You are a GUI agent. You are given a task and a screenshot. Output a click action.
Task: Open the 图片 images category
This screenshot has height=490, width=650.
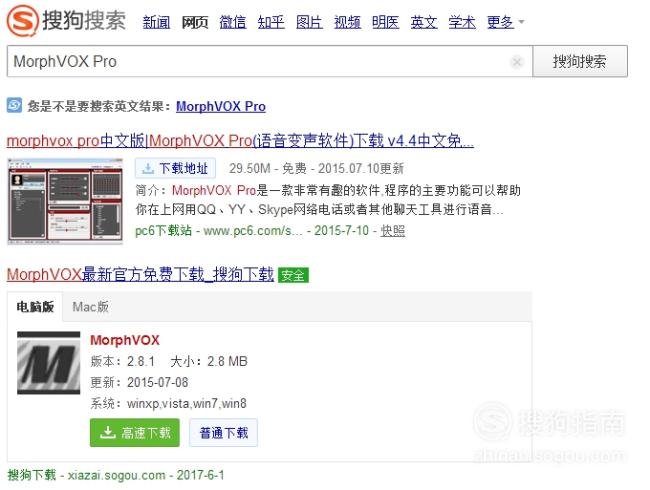pos(309,22)
